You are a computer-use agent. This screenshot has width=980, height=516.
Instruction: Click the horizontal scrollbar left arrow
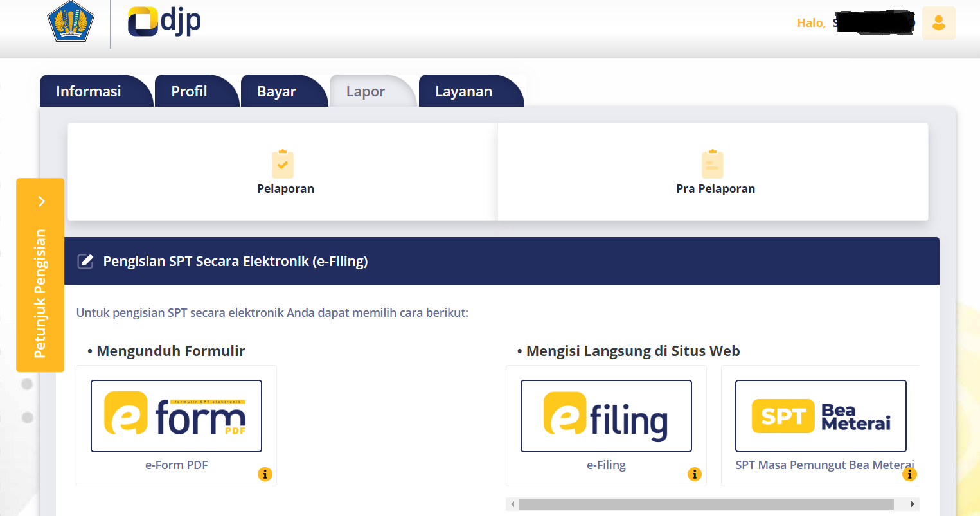pos(512,504)
